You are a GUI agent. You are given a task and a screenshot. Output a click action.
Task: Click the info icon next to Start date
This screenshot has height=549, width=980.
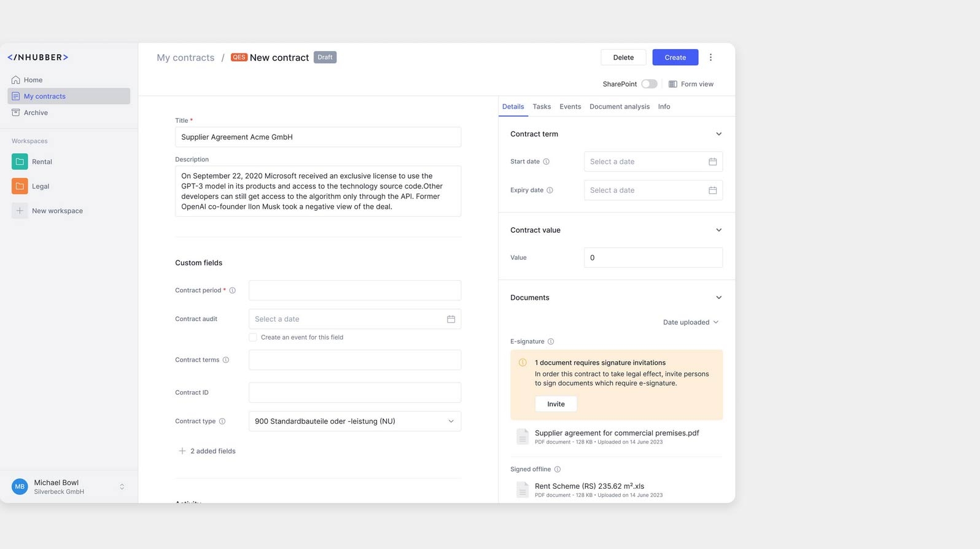coord(546,162)
